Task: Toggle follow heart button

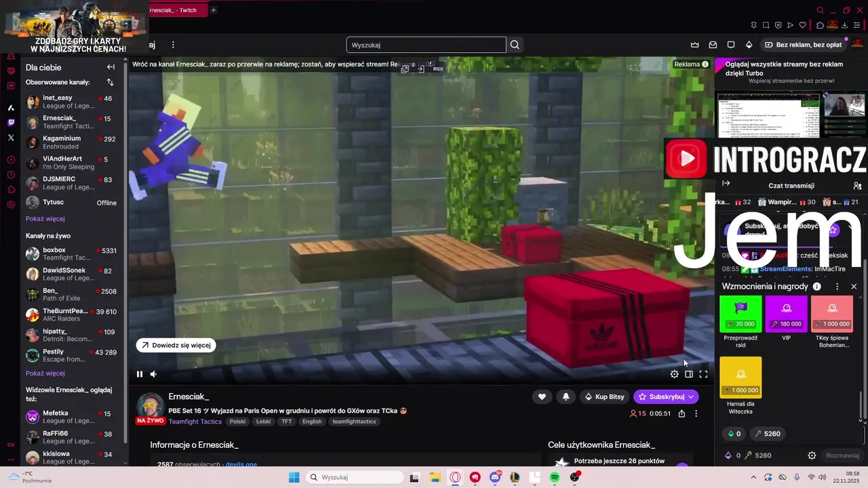Action: point(542,396)
